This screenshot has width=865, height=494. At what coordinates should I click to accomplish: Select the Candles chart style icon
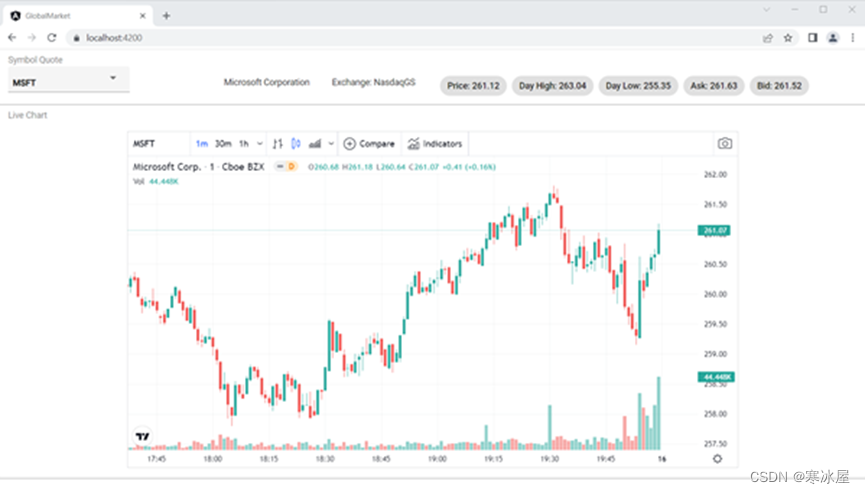[296, 144]
